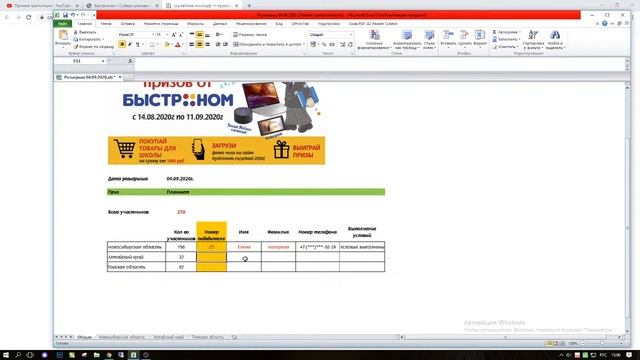Open the Windows Start menu

pyautogui.click(x=6, y=355)
